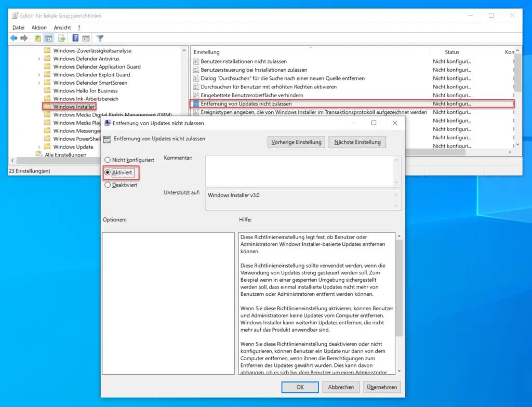Select Benutzerinstallationen nicht zulassen setting
This screenshot has width=532, height=407.
244,61
